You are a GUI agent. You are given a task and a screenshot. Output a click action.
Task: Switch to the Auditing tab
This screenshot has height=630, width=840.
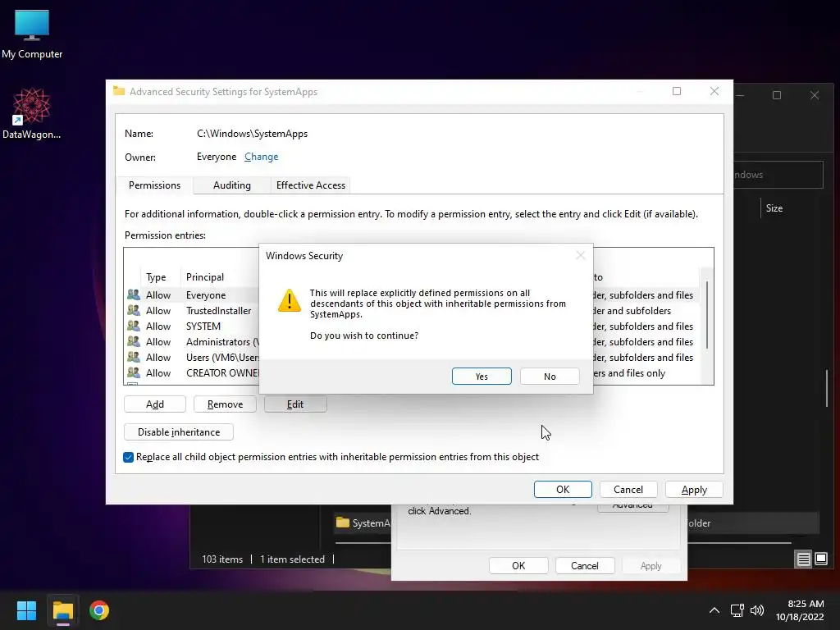(231, 185)
